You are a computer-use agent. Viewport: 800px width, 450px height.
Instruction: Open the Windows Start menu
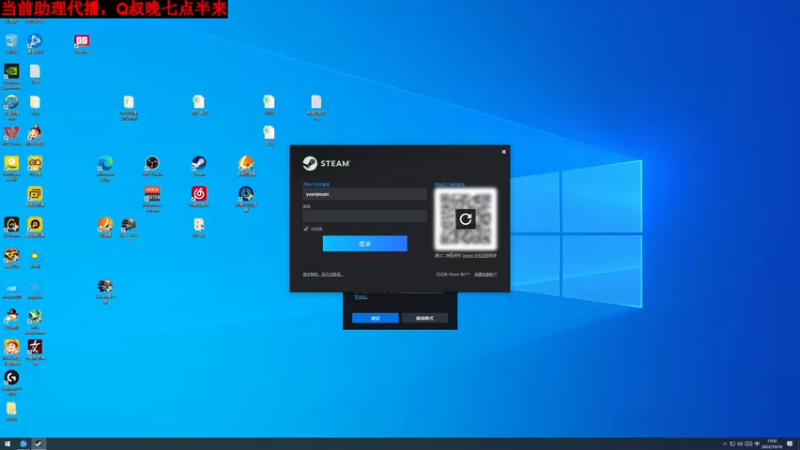(x=7, y=444)
